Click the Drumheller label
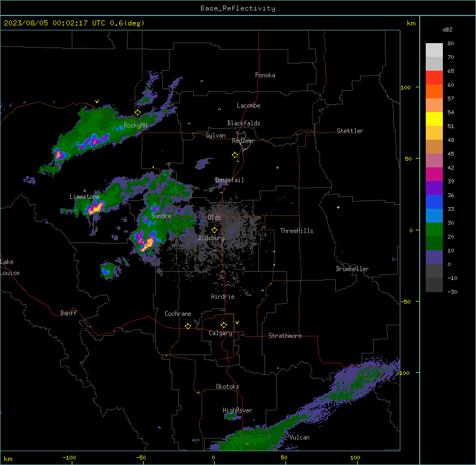 coord(352,269)
